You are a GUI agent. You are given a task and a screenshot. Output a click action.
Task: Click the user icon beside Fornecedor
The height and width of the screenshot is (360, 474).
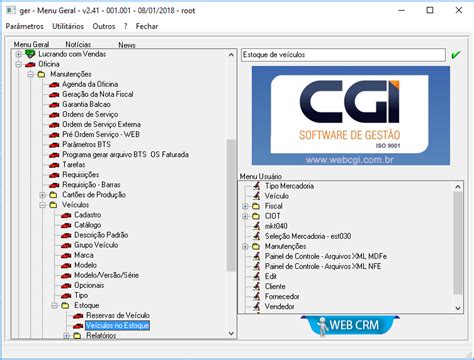pos(256,296)
